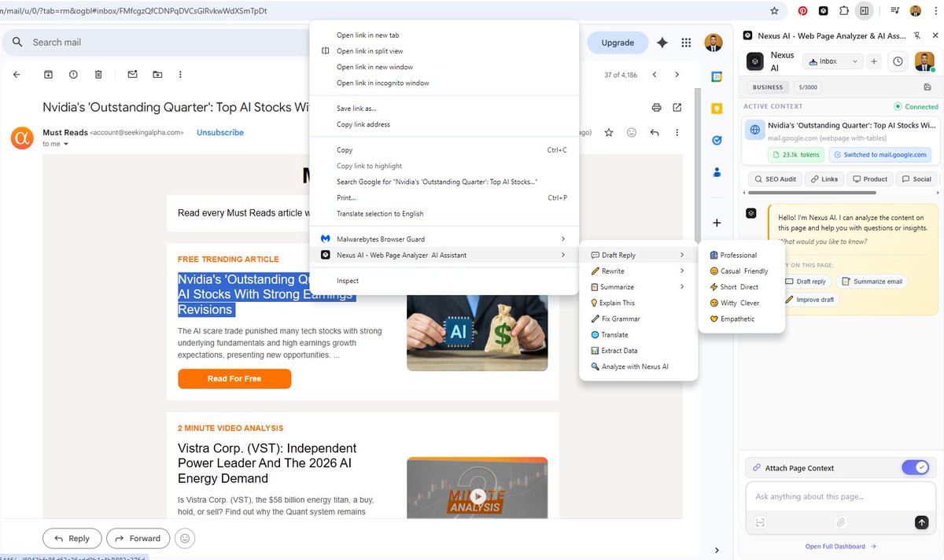Screen dimensions: 944x560
Task: Open Nexus AI chat history clock
Action: [x=898, y=61]
